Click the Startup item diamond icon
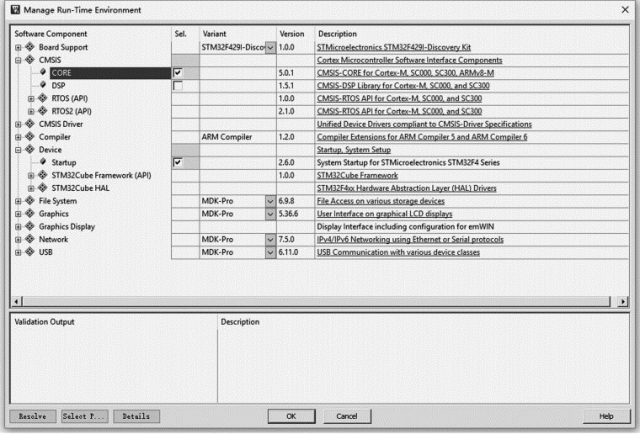The height and width of the screenshot is (434, 640). pos(43,162)
